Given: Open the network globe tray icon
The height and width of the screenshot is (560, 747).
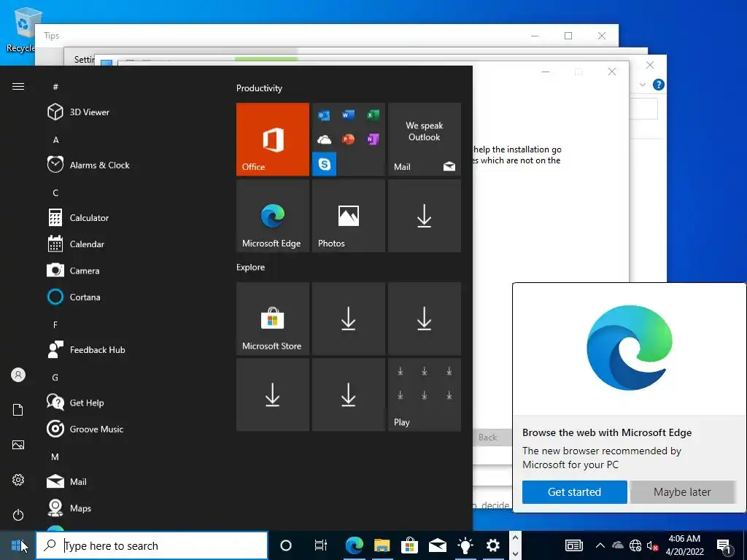Looking at the screenshot, I should point(635,545).
